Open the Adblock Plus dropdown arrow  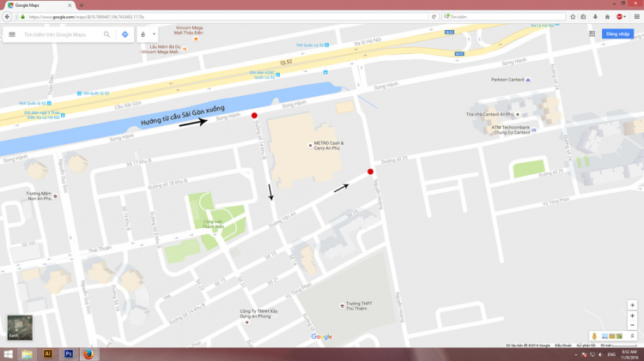[x=625, y=17]
